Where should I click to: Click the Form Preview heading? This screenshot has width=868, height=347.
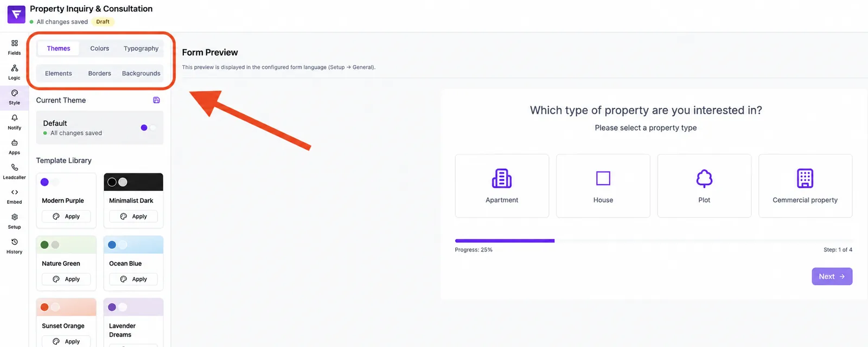210,53
